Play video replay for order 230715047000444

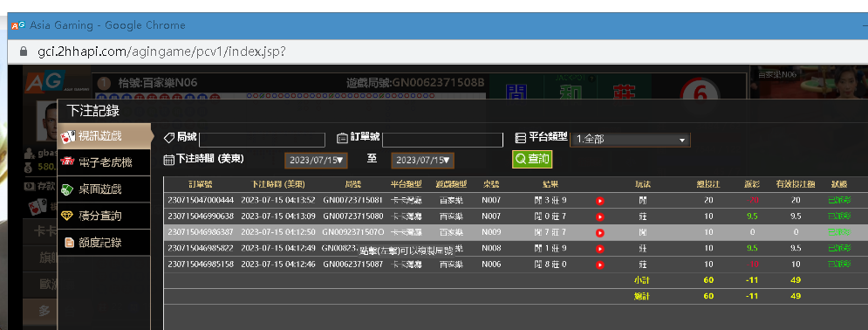click(x=599, y=201)
